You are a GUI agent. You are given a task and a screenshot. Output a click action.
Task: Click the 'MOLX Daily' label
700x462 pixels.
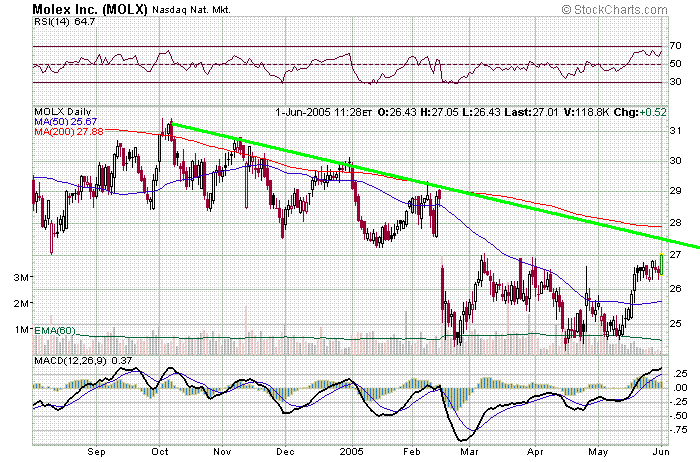(63, 112)
